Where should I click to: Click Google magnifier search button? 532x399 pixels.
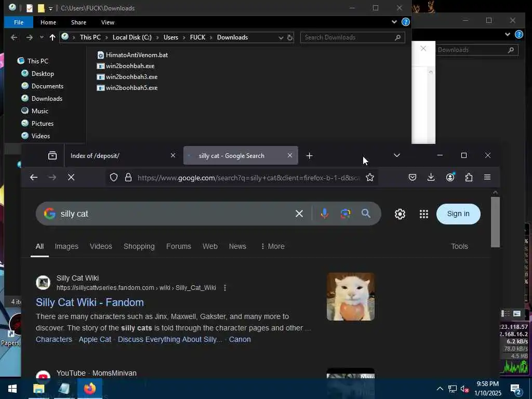click(x=366, y=214)
